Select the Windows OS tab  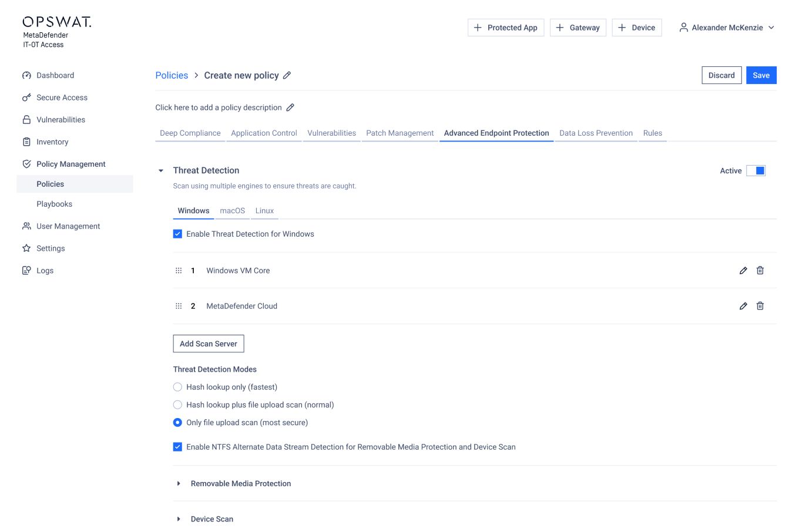[193, 211]
